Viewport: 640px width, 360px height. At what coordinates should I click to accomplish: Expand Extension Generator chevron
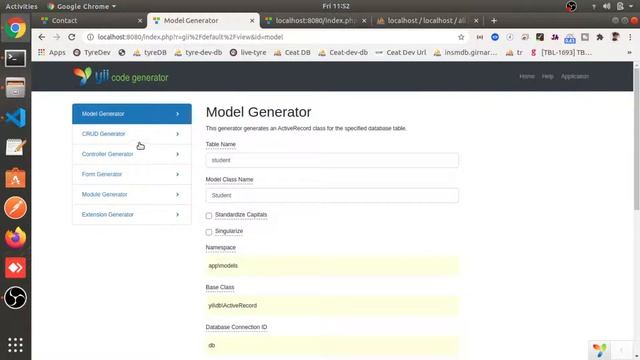pos(178,214)
